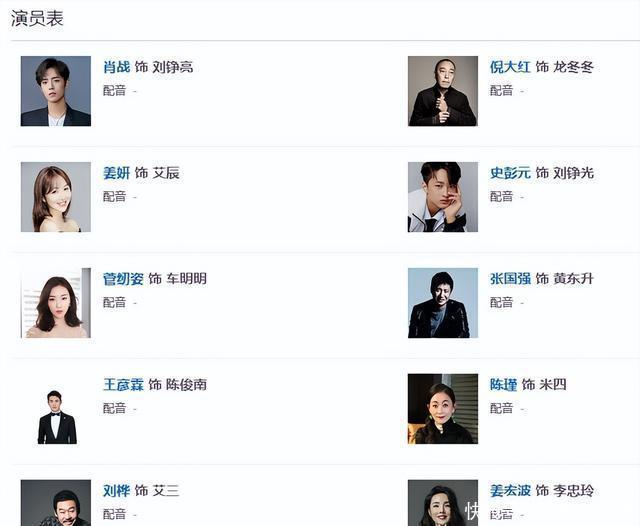Click the 演员表 section heading
Viewport: 640px width, 526px height.
pyautogui.click(x=37, y=19)
